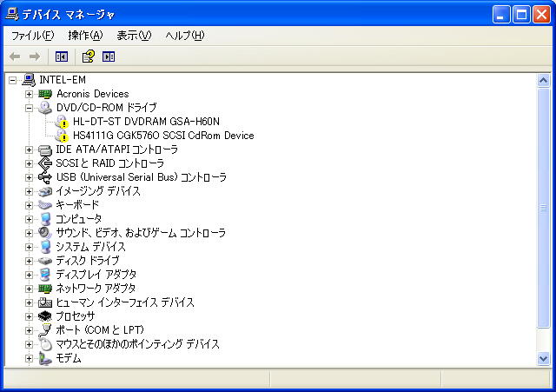Click the rightmost toolbar pane icon
Screen dimensions: 556x392
pos(109,56)
